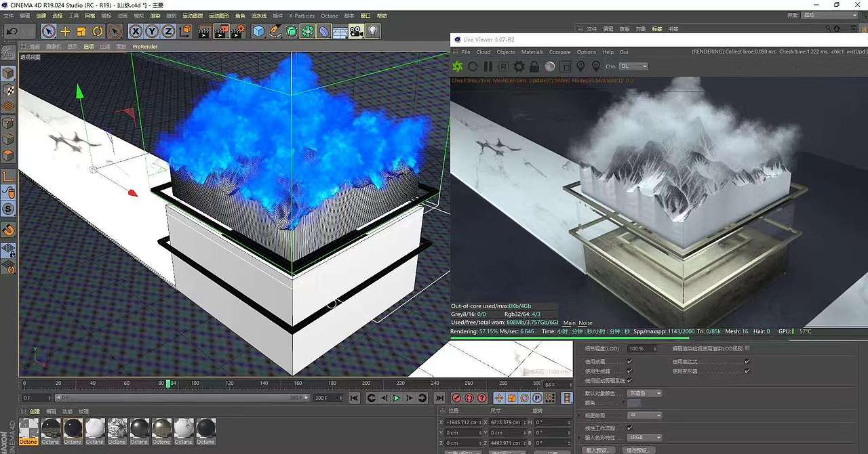The image size is (868, 454).
Task: Select the Live Selection arrow tool
Action: point(48,31)
